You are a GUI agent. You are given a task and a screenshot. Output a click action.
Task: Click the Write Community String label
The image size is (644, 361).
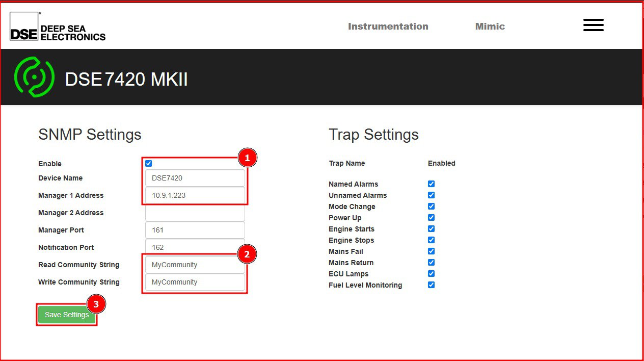pyautogui.click(x=79, y=282)
